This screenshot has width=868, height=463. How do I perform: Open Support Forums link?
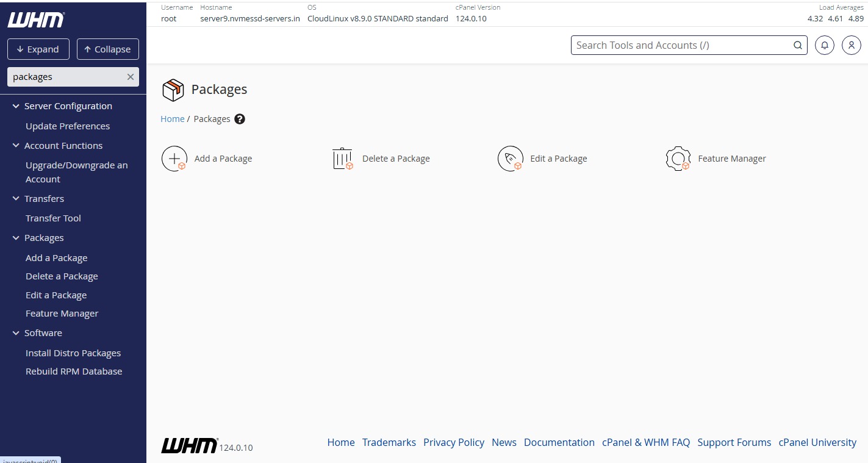point(734,443)
